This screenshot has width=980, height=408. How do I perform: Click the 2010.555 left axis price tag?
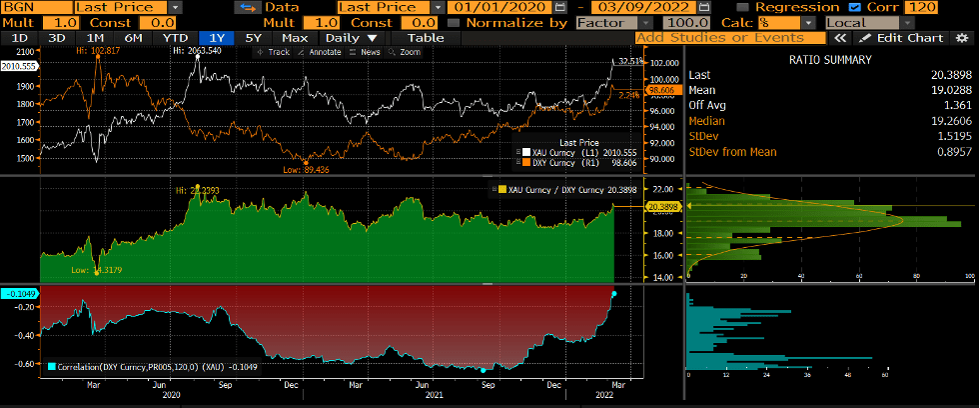(18, 65)
